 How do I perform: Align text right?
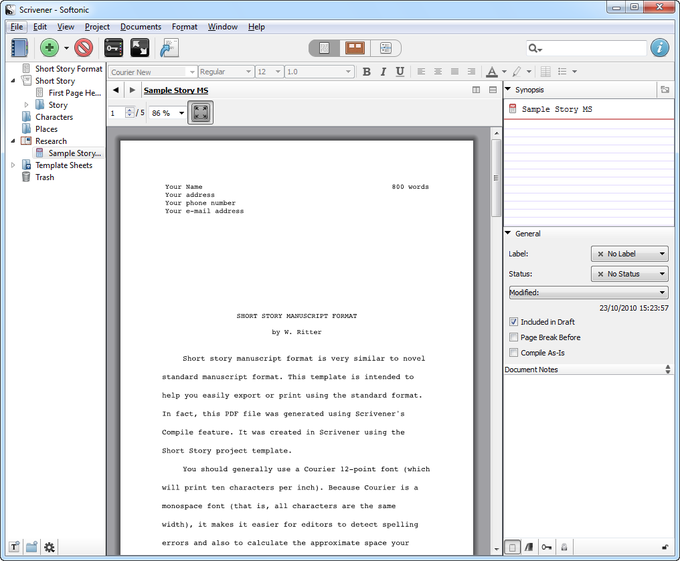click(471, 72)
